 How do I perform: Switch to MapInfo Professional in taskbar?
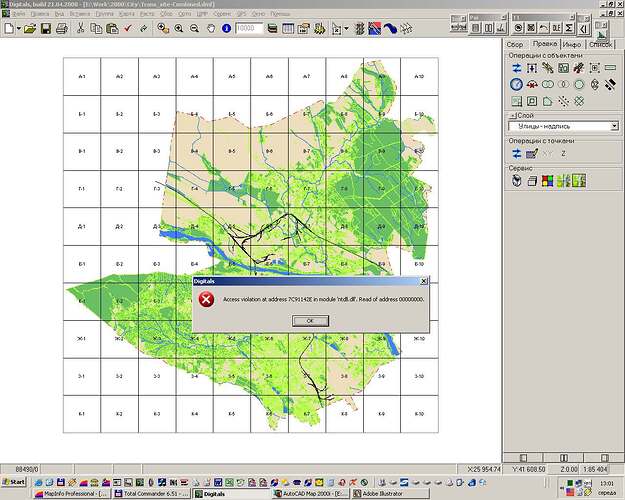(71, 494)
